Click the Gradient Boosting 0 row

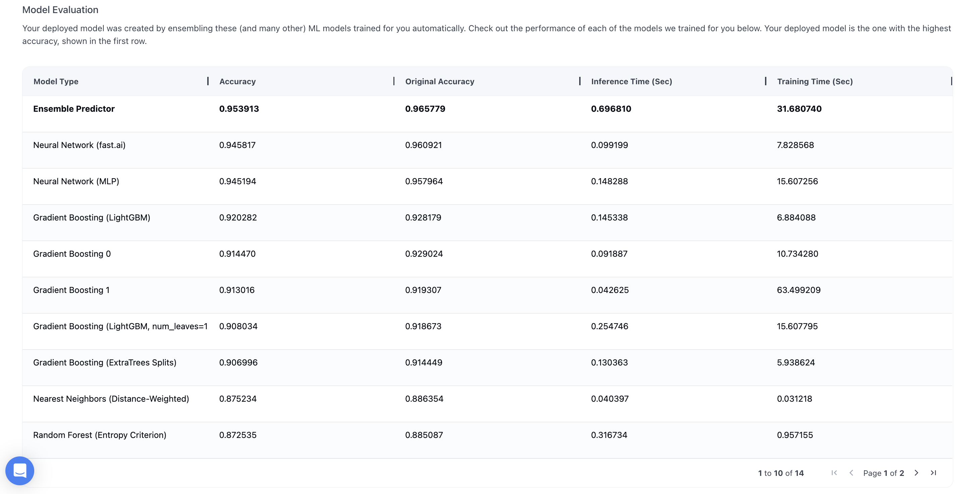(72, 254)
